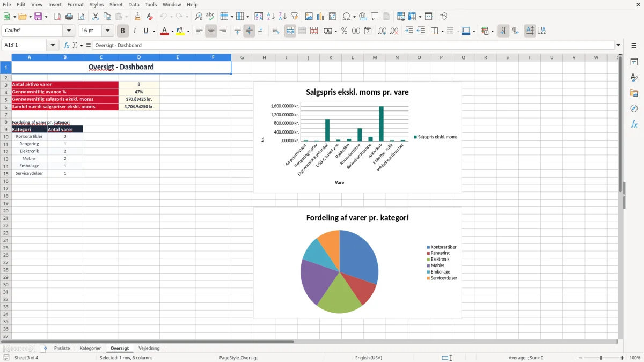Switch to the Vejledning sheet tab
This screenshot has height=362, width=644.
tap(149, 348)
